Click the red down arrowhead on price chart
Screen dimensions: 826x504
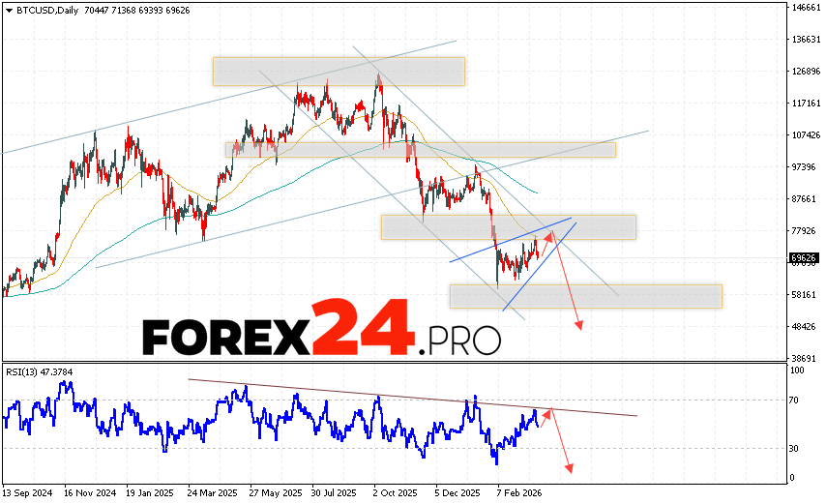click(x=579, y=325)
